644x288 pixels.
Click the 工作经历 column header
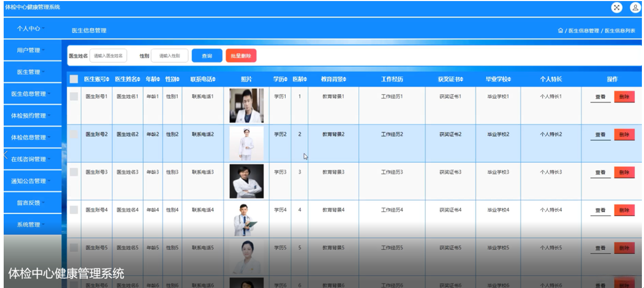[x=392, y=79]
